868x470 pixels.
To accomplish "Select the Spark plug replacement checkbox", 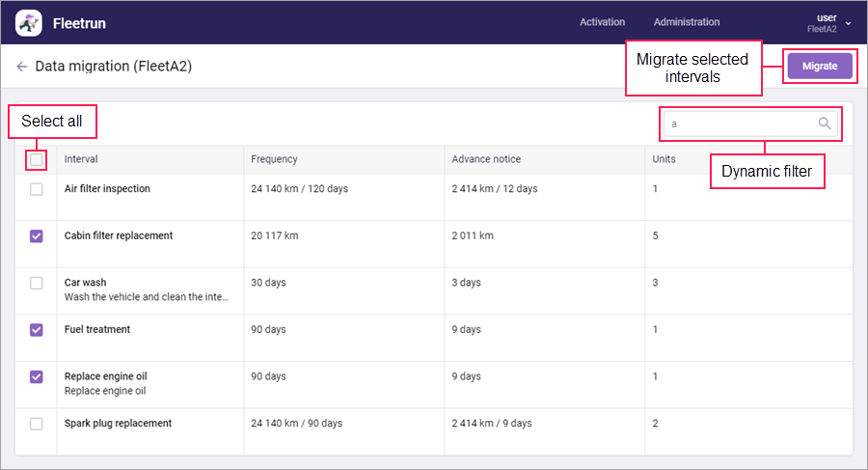I will pyautogui.click(x=37, y=424).
